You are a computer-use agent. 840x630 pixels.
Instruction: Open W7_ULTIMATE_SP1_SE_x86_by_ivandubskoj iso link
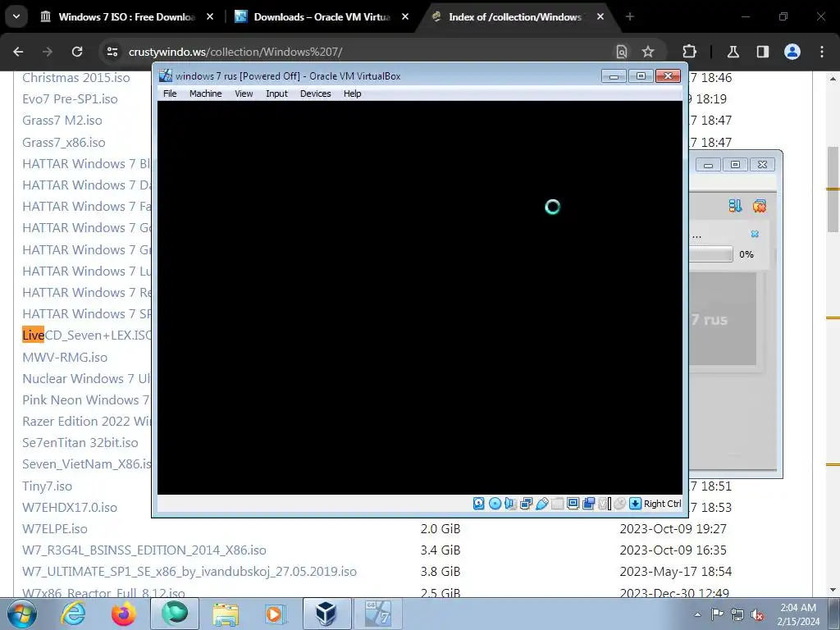click(189, 572)
